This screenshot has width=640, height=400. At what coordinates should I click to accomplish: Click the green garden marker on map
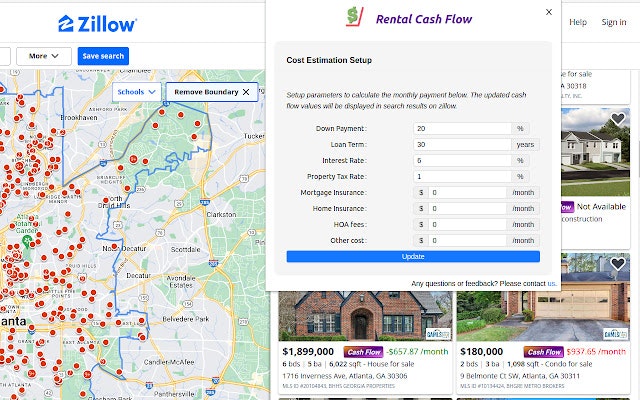pyautogui.click(x=27, y=241)
